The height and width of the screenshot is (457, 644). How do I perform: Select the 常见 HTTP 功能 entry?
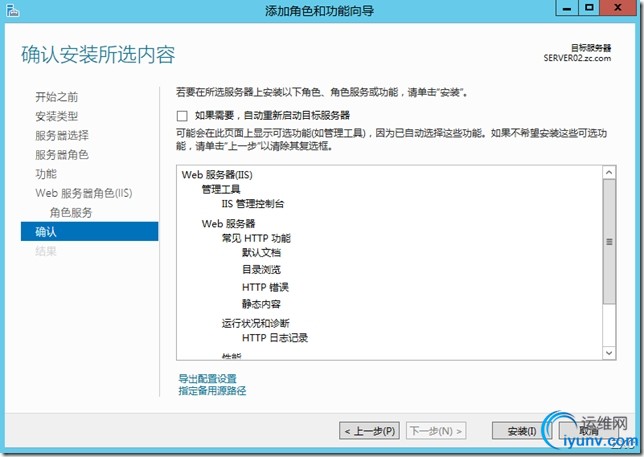point(256,238)
